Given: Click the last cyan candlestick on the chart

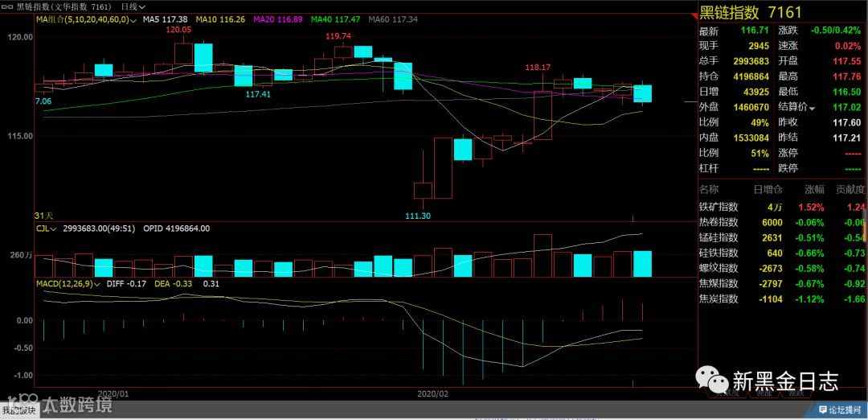Looking at the screenshot, I should [x=642, y=93].
